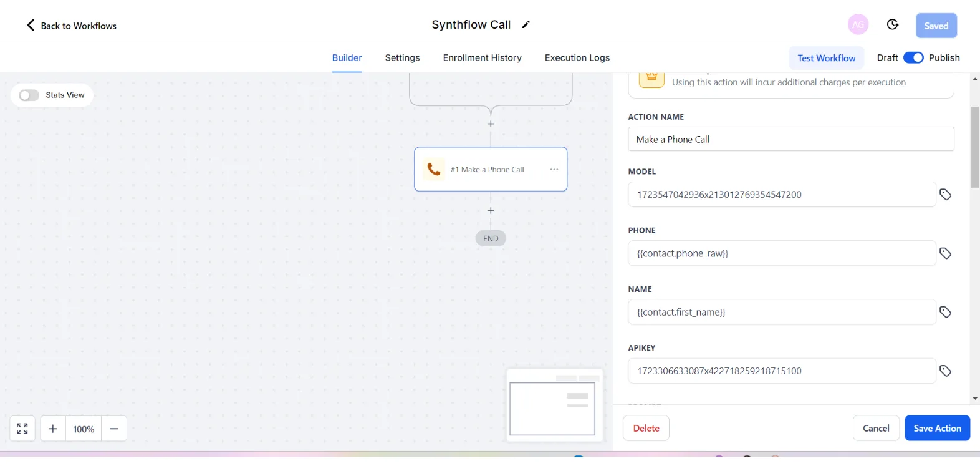The image size is (980, 466).
Task: Open custom values tag for PHONE field
Action: 945,253
